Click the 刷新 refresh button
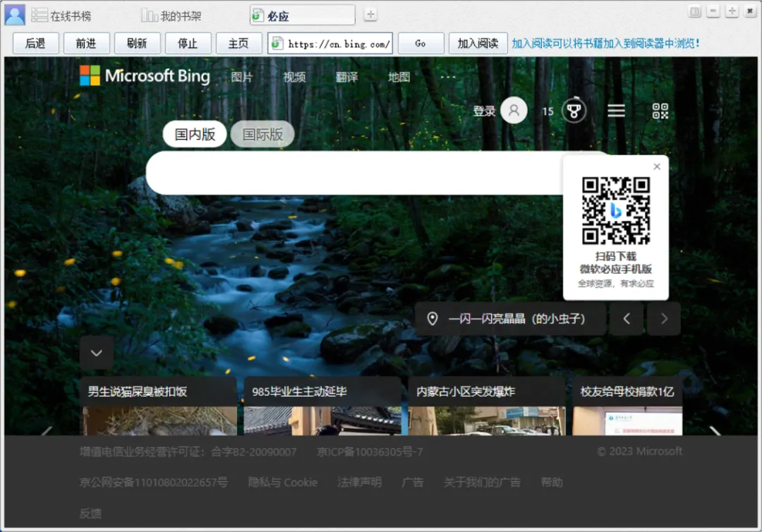 pos(137,44)
